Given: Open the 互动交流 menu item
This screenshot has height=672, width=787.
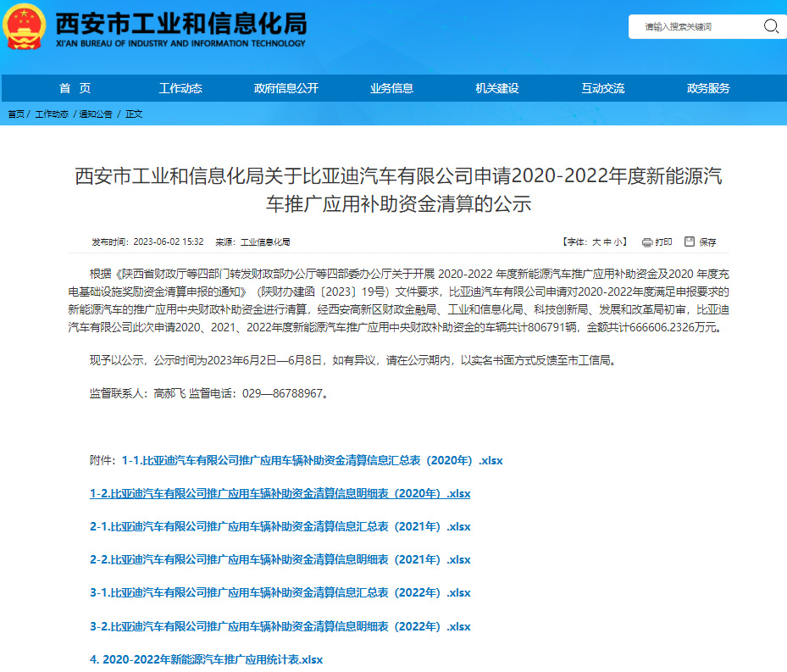Looking at the screenshot, I should click(602, 87).
